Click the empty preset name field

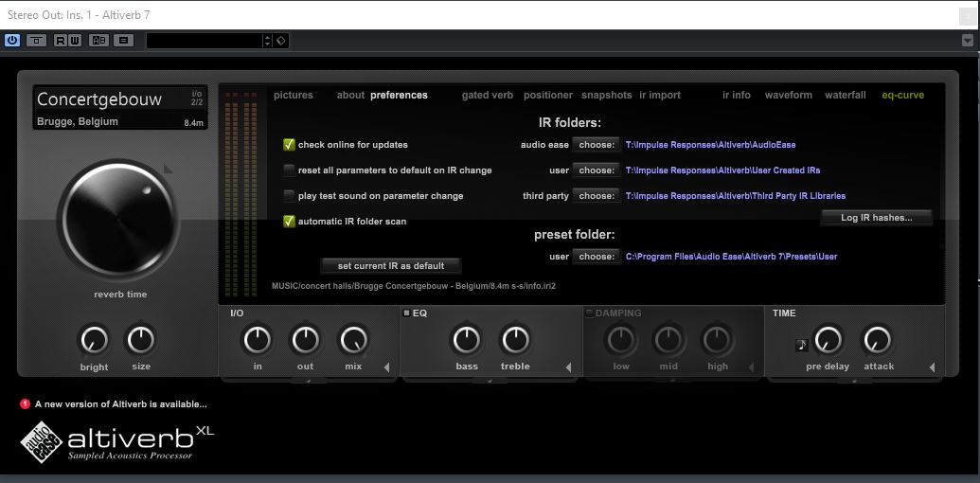point(205,41)
